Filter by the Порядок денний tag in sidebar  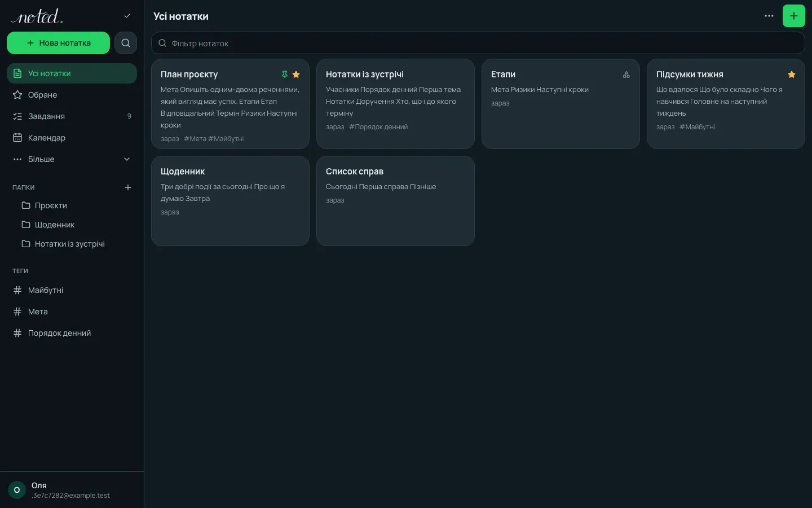pos(72,333)
